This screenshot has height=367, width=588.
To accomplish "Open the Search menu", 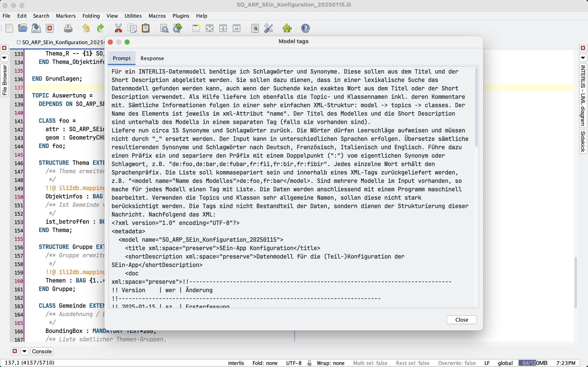I will [41, 16].
